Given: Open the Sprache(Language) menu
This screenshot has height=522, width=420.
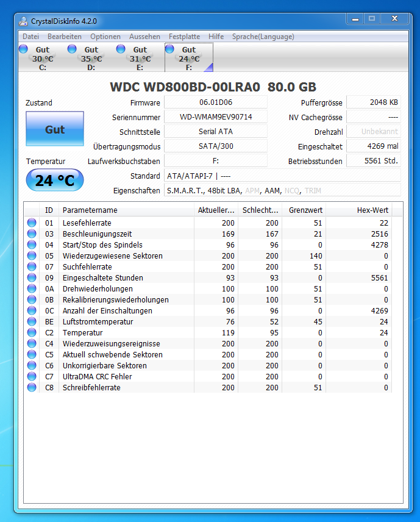Looking at the screenshot, I should [x=263, y=37].
